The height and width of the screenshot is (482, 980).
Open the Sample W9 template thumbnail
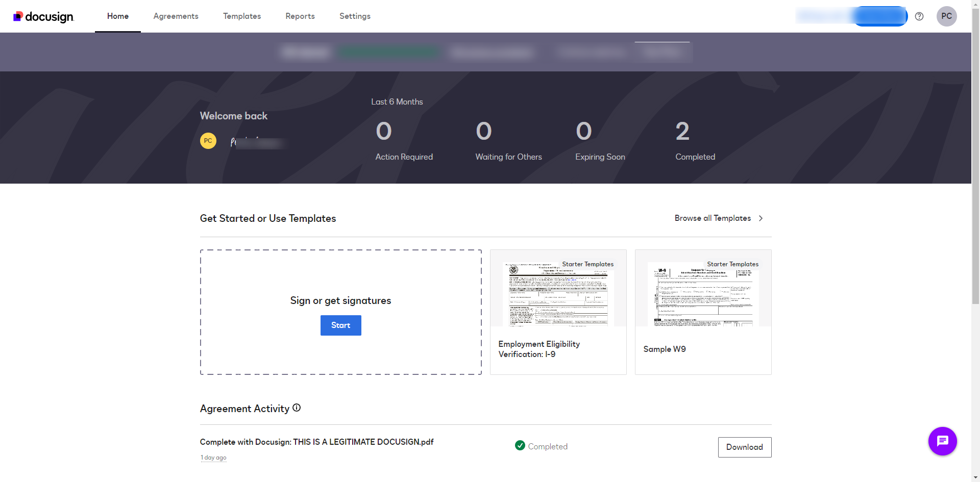point(703,288)
